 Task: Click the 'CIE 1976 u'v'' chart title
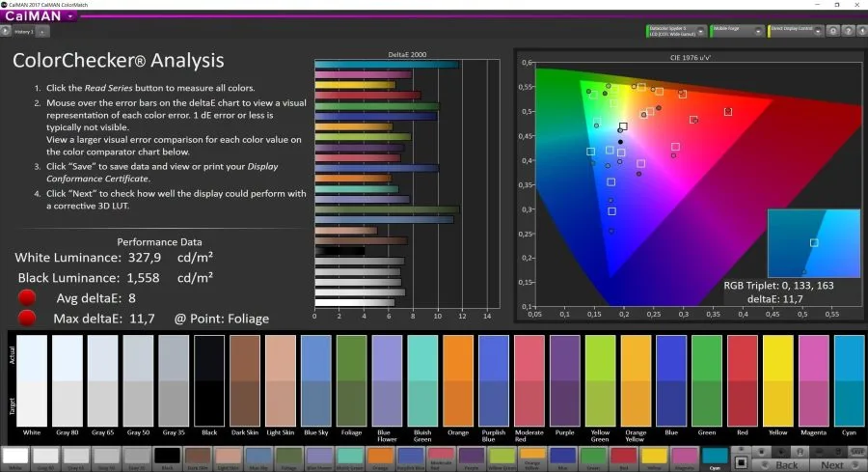pos(691,58)
